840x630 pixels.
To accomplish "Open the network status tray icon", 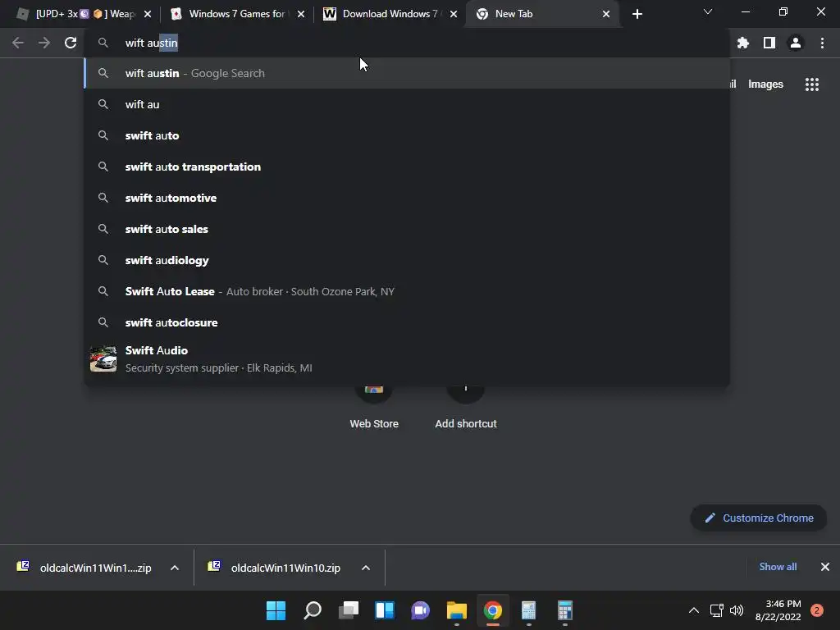I will pyautogui.click(x=716, y=610).
